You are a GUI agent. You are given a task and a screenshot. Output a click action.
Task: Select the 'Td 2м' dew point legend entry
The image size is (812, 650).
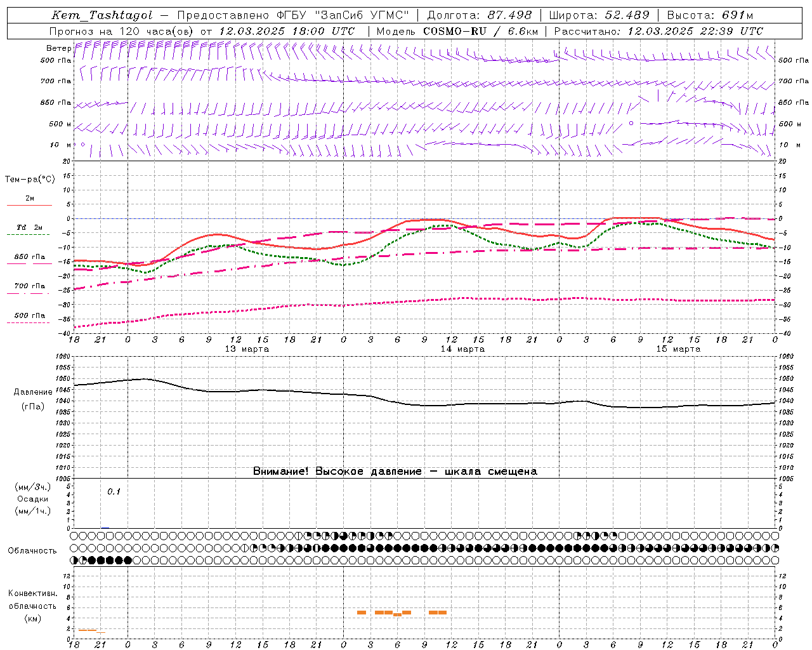tap(30, 227)
